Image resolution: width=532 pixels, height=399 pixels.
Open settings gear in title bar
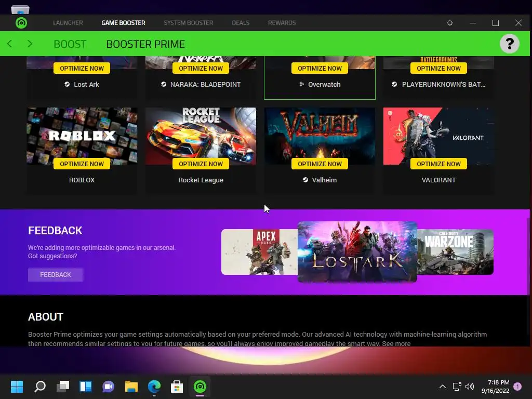[x=449, y=23]
